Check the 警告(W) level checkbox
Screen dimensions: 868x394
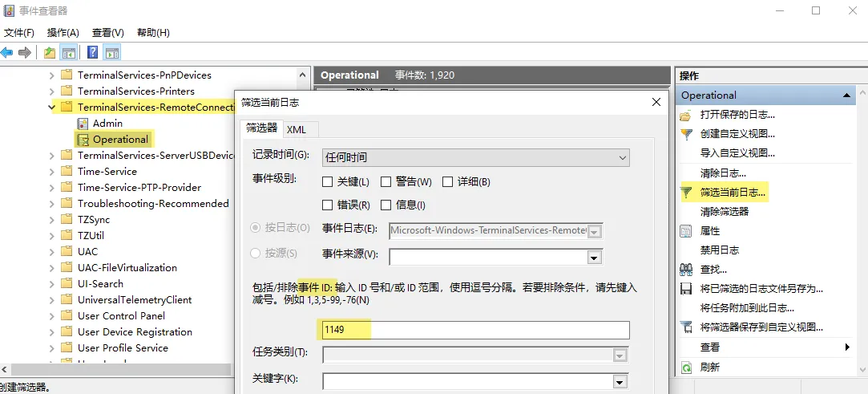click(x=386, y=182)
